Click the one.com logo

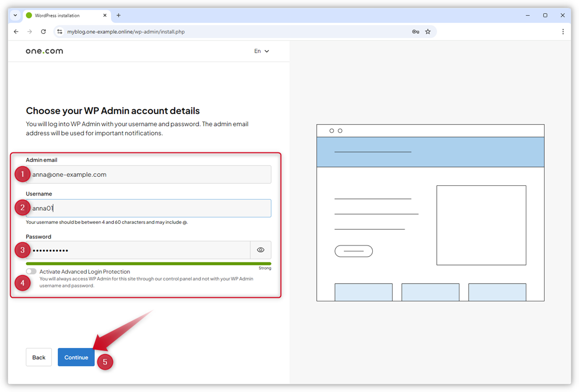pyautogui.click(x=44, y=51)
